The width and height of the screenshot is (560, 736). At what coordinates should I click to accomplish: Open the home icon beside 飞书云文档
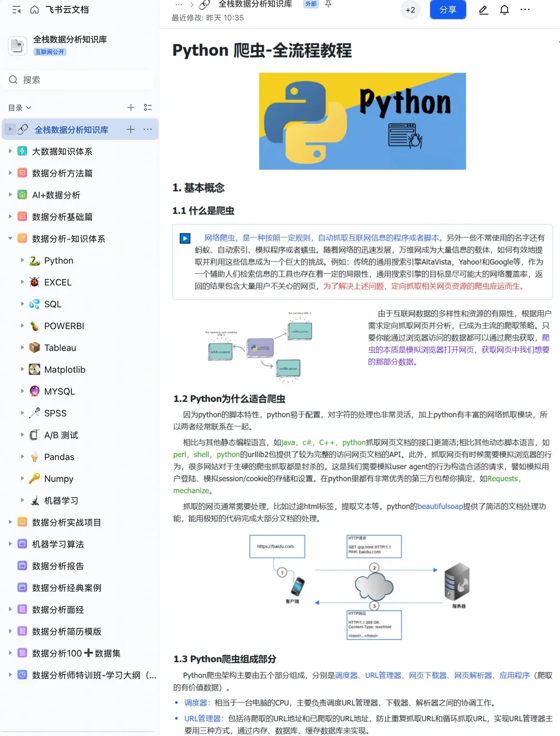pyautogui.click(x=35, y=10)
